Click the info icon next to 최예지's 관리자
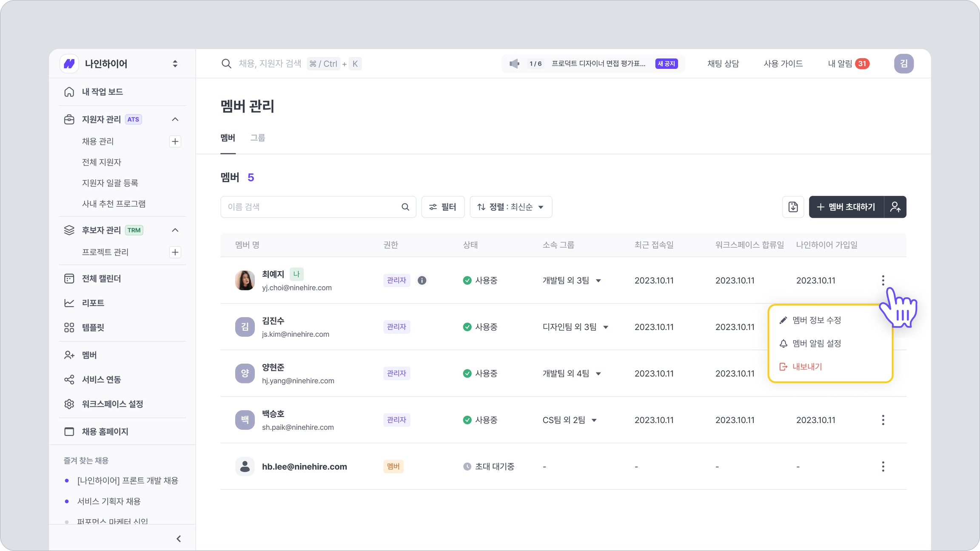Viewport: 980px width, 551px height. [x=422, y=280]
